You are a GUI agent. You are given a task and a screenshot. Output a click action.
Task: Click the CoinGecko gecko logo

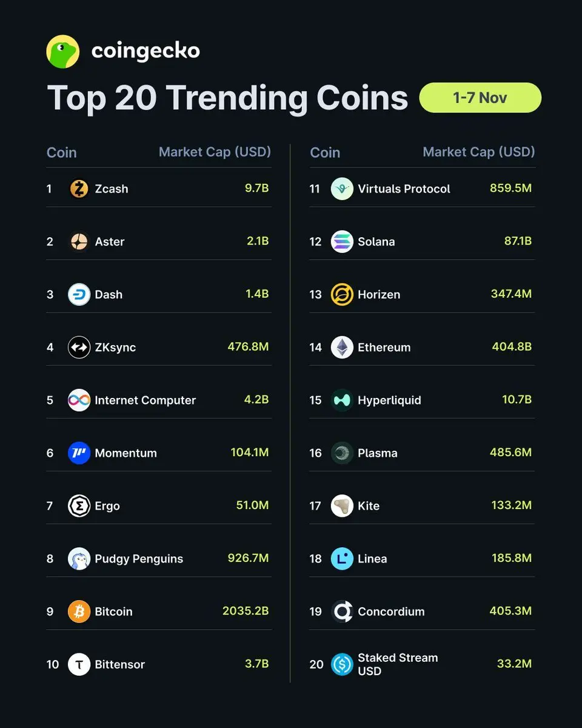click(x=63, y=52)
